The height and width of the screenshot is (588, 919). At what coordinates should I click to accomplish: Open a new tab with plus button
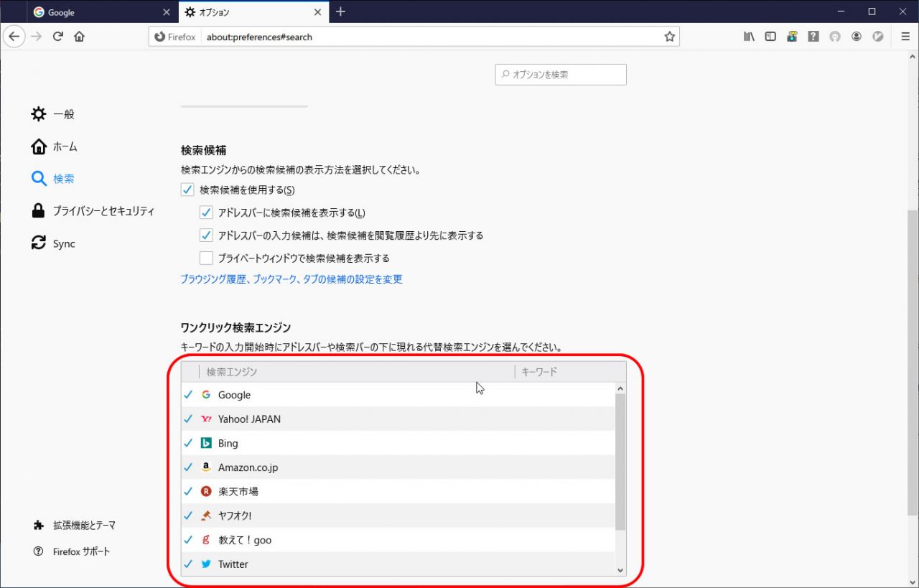[340, 11]
